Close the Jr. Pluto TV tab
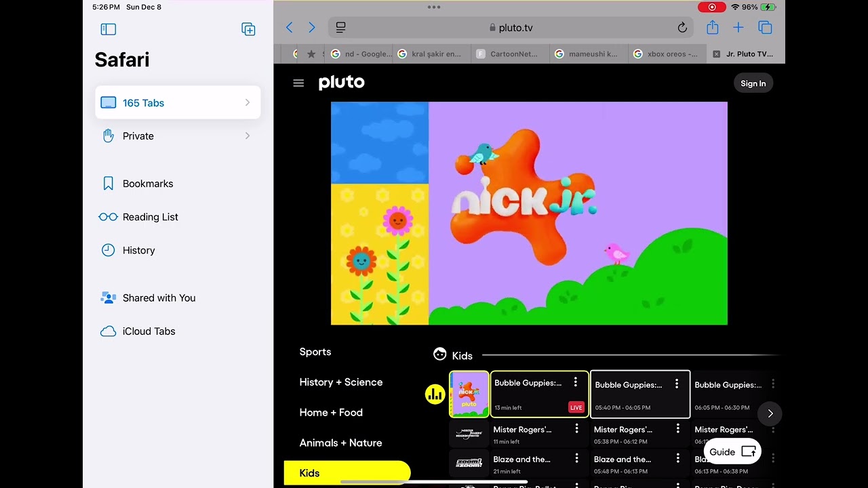868x488 pixels. [716, 54]
